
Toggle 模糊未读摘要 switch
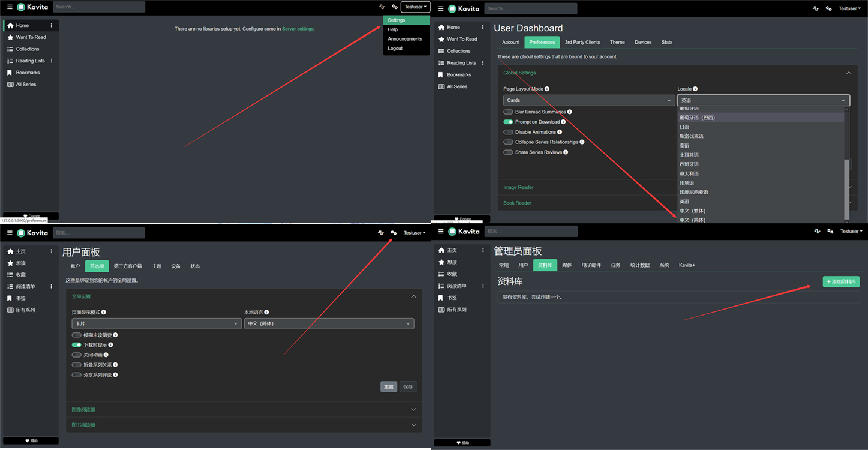point(76,335)
